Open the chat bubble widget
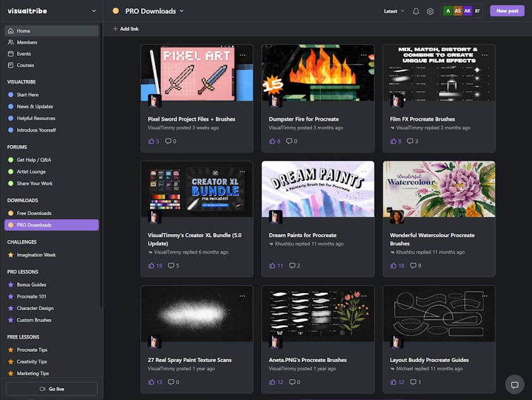532x400 pixels. point(514,384)
